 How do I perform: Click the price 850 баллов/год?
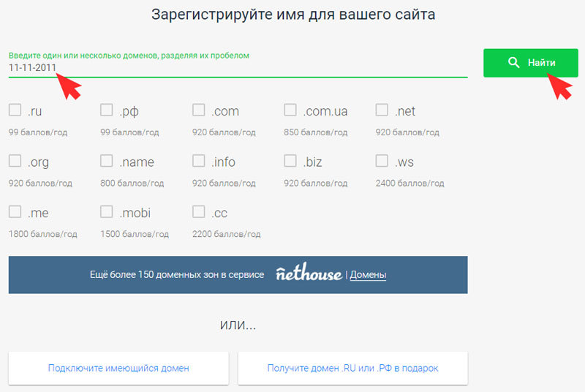pos(316,132)
